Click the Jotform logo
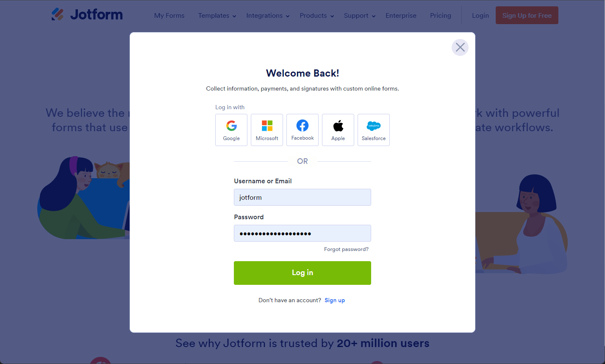The width and height of the screenshot is (605, 364). [87, 14]
